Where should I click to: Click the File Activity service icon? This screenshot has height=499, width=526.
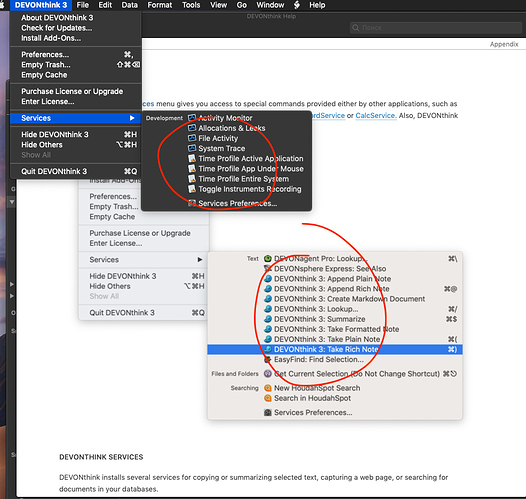pos(192,138)
